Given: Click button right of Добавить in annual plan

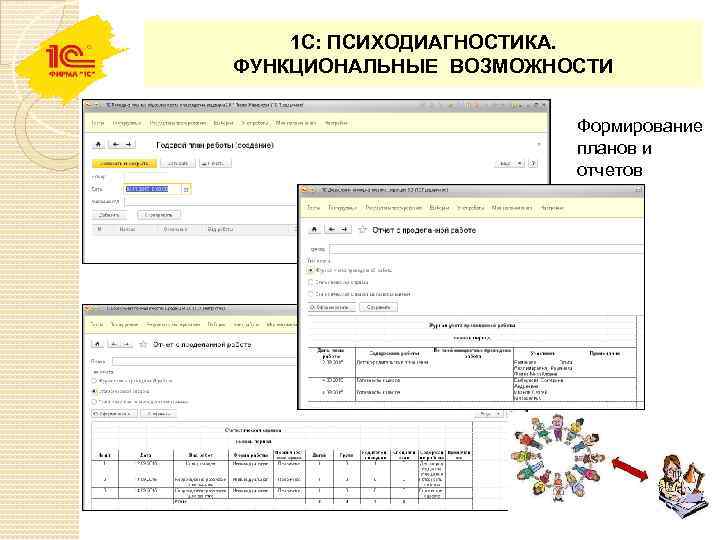Looking at the screenshot, I should [x=159, y=214].
